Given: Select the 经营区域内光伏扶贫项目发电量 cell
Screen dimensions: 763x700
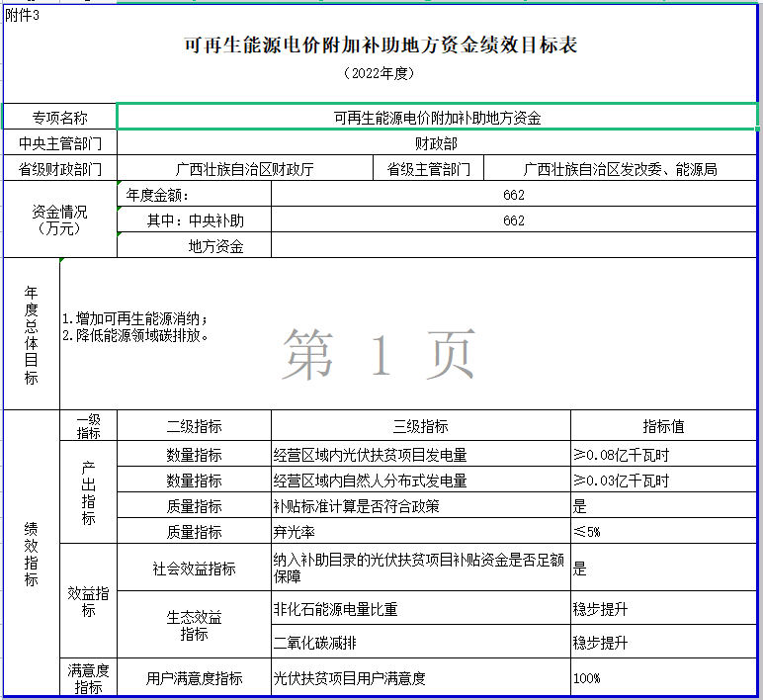Looking at the screenshot, I should click(x=420, y=455).
